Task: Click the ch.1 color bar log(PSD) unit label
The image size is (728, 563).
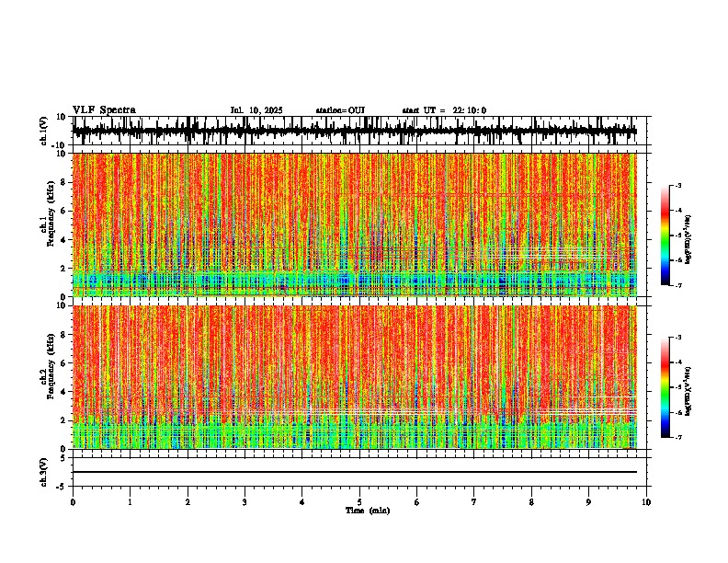Action: [x=688, y=240]
